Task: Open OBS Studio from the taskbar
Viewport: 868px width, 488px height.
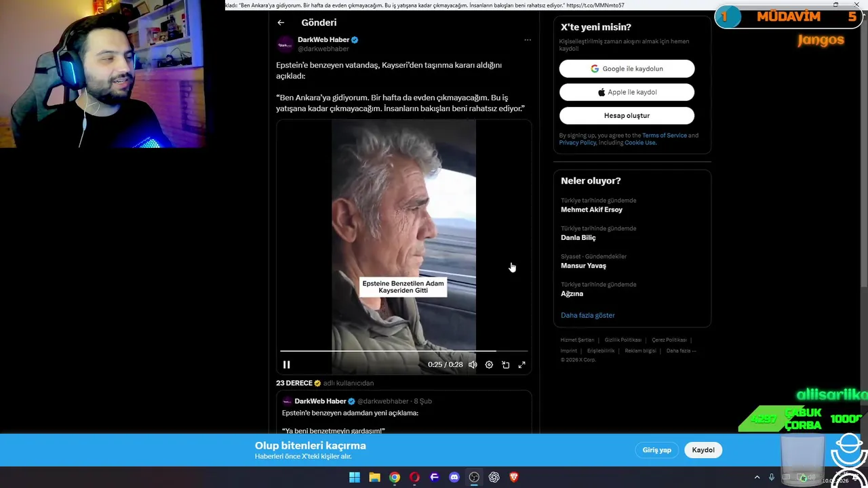Action: [474, 477]
